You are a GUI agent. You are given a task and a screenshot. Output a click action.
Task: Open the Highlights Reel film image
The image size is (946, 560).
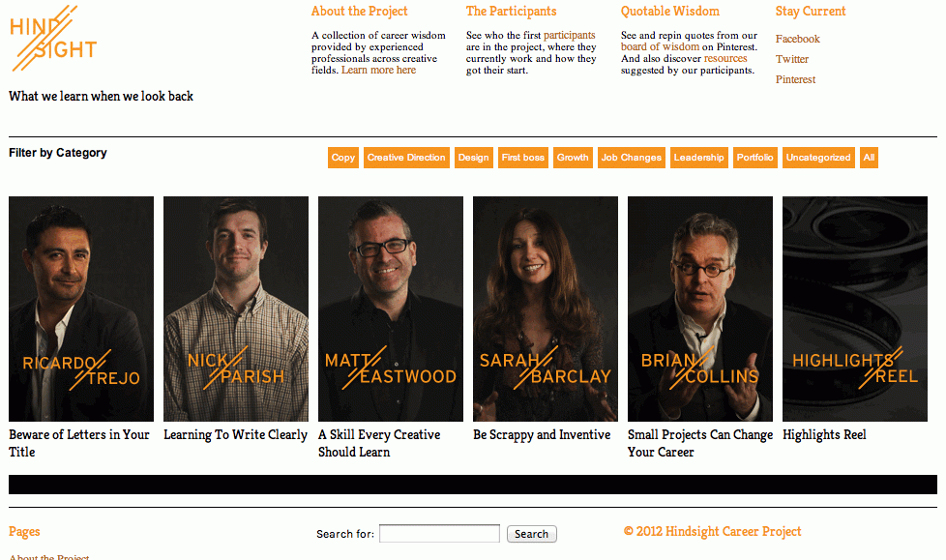tap(855, 309)
